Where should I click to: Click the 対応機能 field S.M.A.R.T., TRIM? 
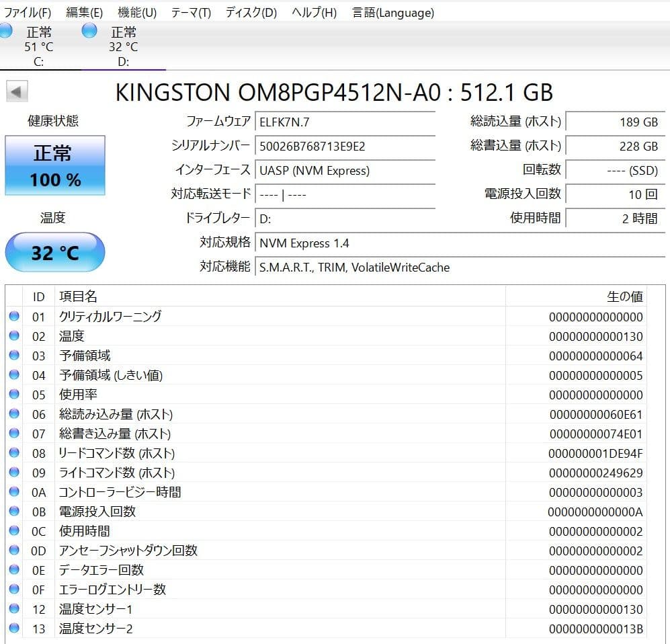(460, 267)
